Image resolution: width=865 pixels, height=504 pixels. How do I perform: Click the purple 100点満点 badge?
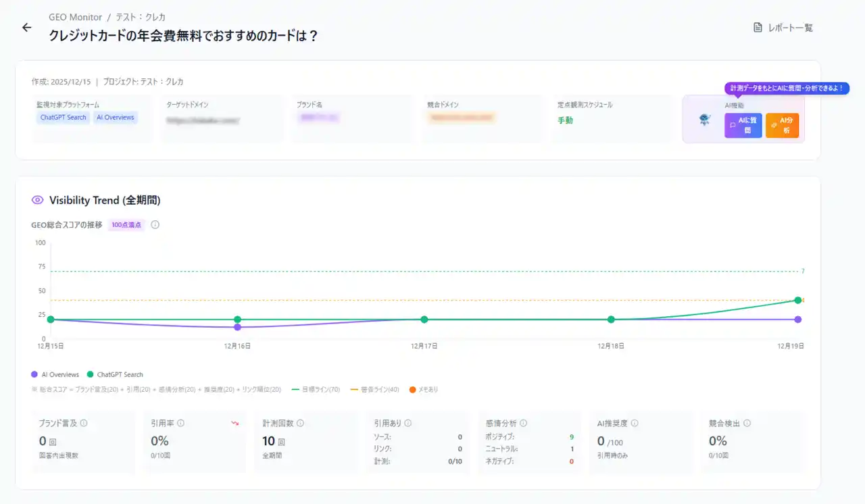click(x=126, y=224)
